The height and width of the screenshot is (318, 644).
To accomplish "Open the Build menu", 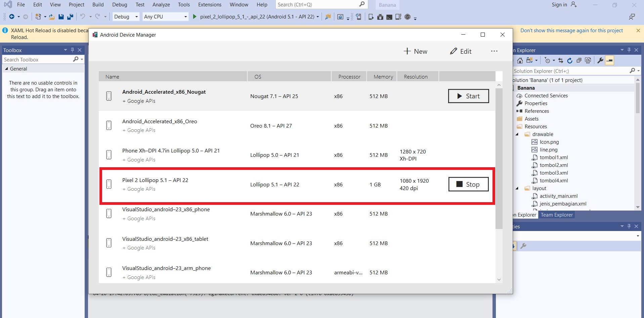I will click(98, 5).
